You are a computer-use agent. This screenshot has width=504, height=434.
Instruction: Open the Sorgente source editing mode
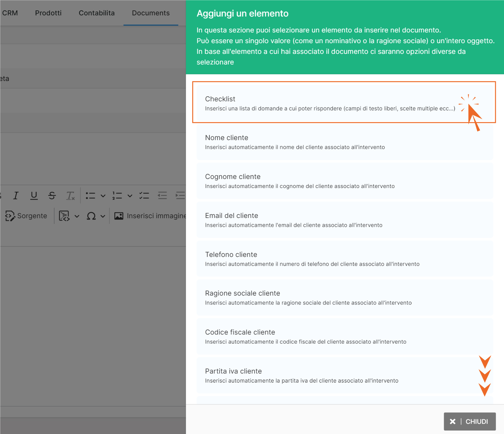click(26, 216)
